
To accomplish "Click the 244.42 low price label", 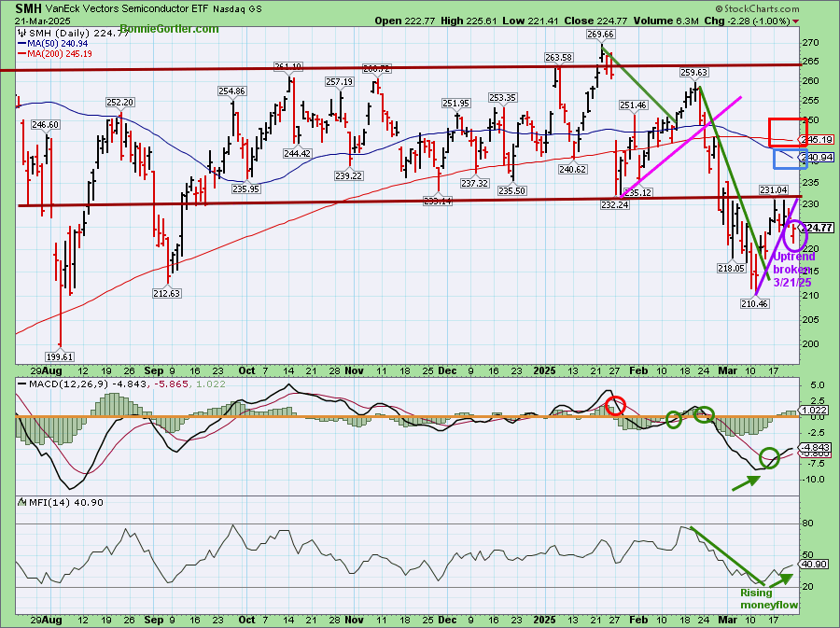I will (298, 153).
